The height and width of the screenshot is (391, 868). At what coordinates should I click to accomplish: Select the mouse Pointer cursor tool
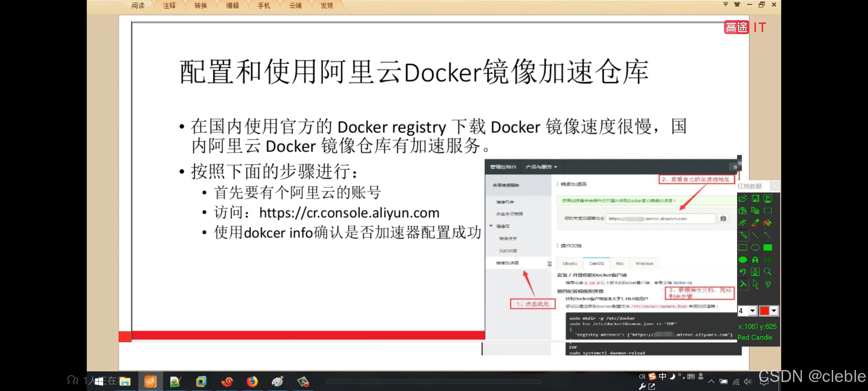pos(755,284)
